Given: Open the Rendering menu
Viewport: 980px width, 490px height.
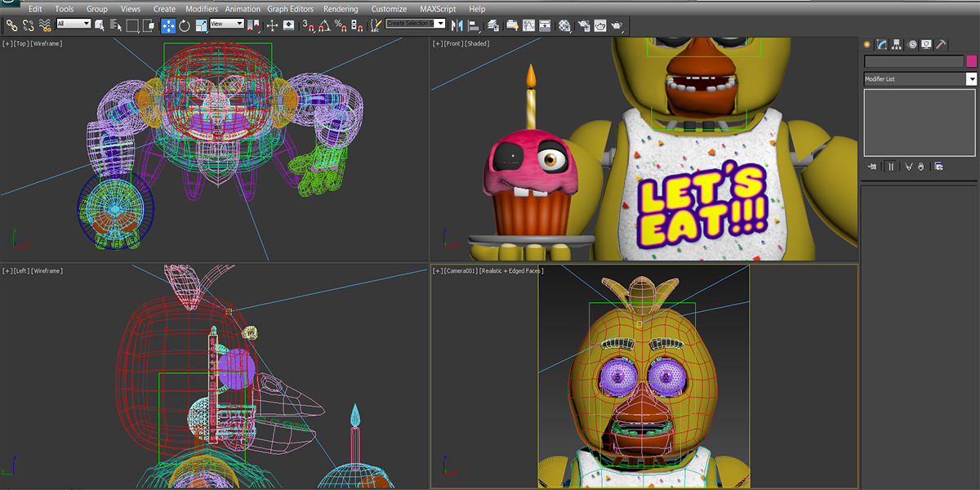Looking at the screenshot, I should click(341, 9).
